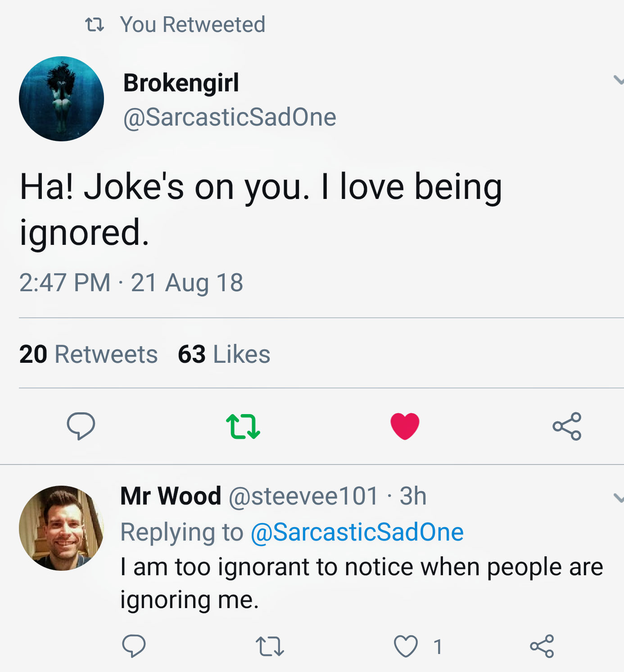
Task: Open Brokengirl tweet options chevron
Action: [x=619, y=80]
